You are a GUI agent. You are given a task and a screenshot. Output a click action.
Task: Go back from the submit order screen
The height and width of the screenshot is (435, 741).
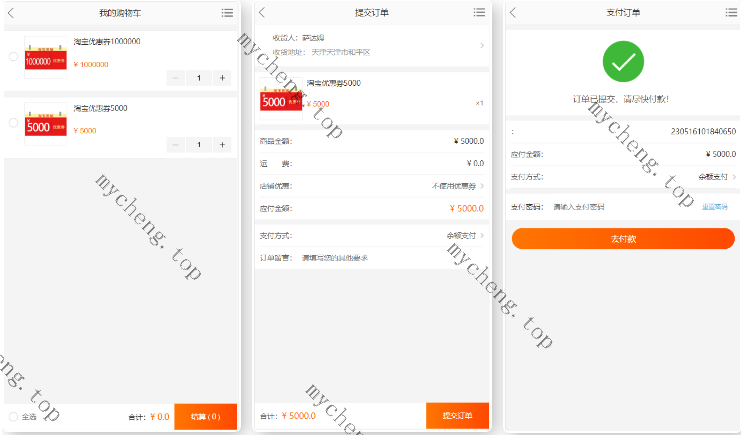click(262, 13)
